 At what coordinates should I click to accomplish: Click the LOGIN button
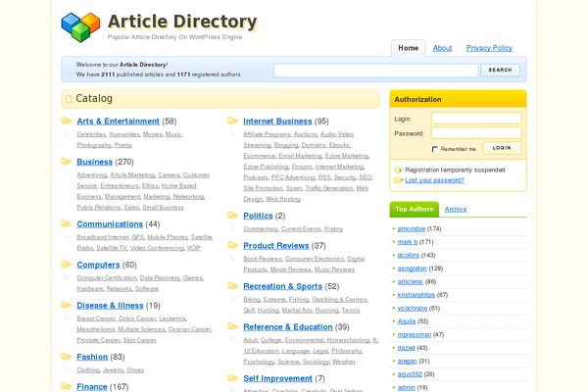(502, 148)
